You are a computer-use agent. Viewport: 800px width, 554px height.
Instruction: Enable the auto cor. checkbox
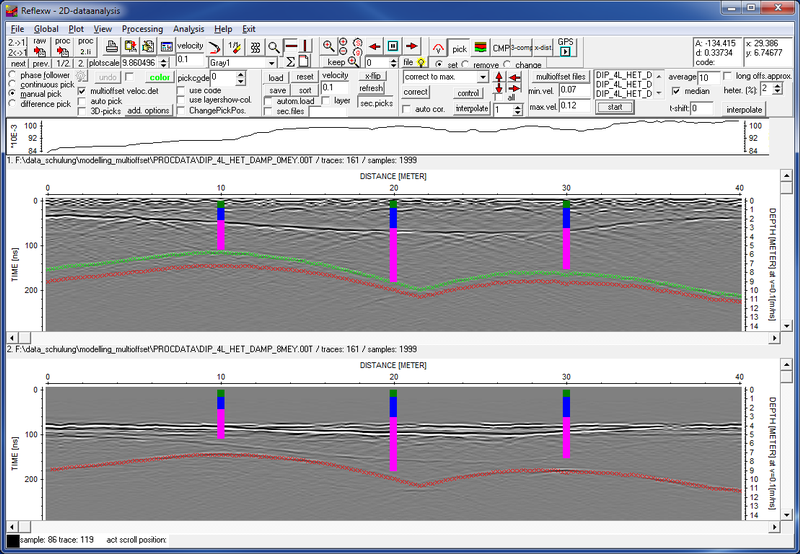(406, 109)
